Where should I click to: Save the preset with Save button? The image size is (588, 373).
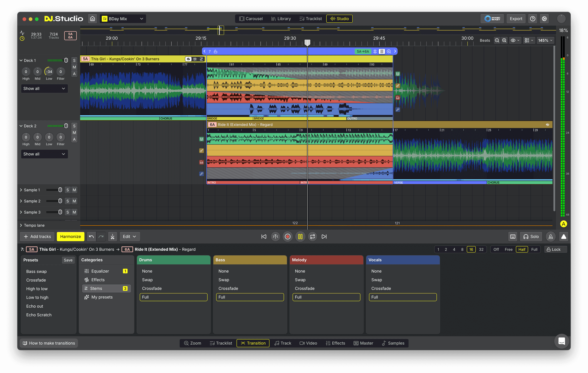[x=68, y=260]
